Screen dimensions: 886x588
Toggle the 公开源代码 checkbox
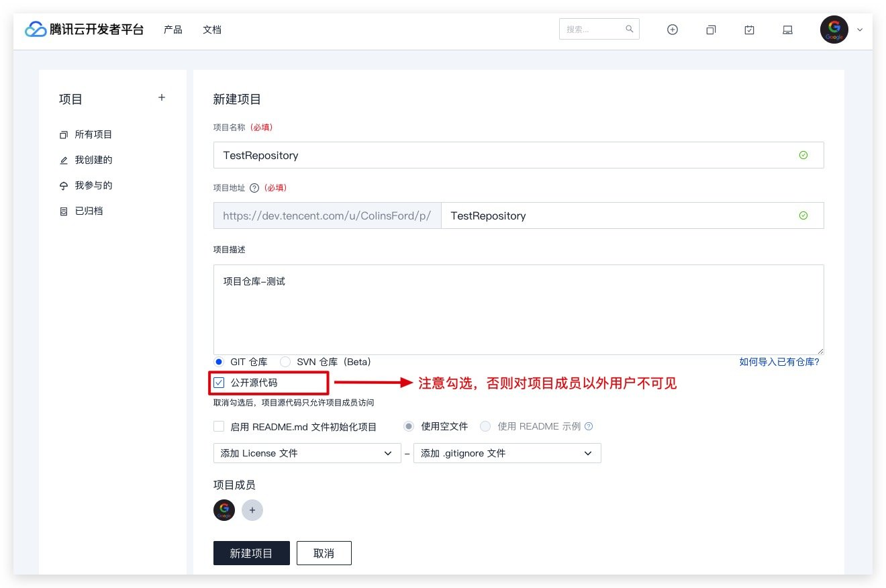219,383
